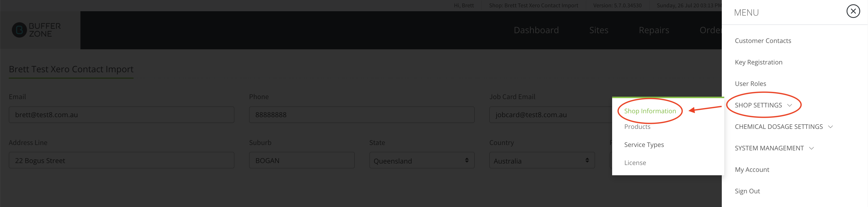
Task: Expand the SHOP SETTINGS section
Action: 763,105
